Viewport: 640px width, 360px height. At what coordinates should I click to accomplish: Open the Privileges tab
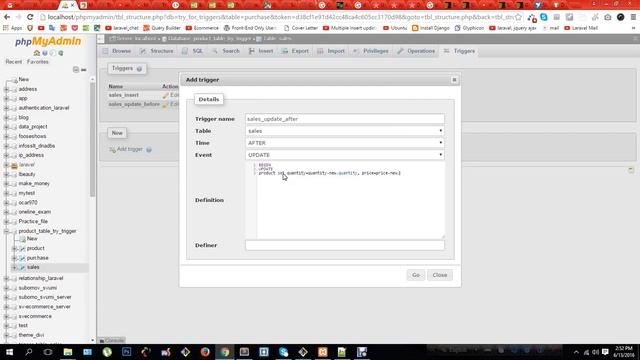(x=371, y=51)
